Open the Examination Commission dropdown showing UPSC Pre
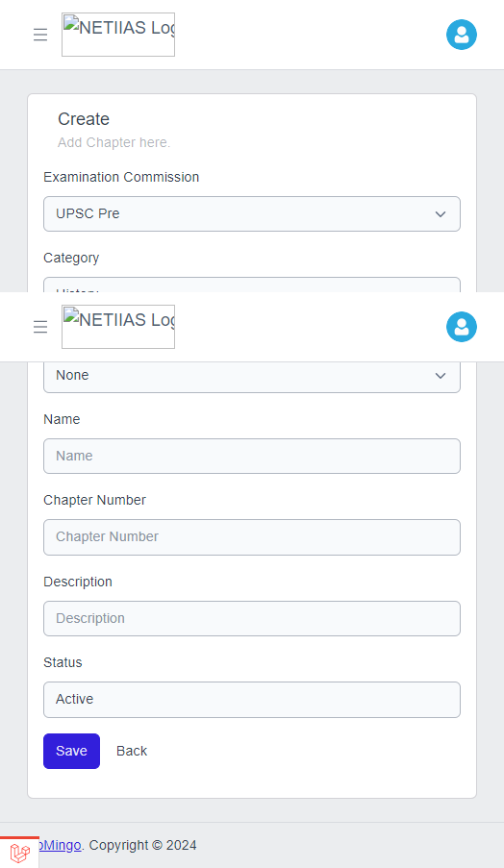The width and height of the screenshot is (504, 868). click(x=252, y=213)
